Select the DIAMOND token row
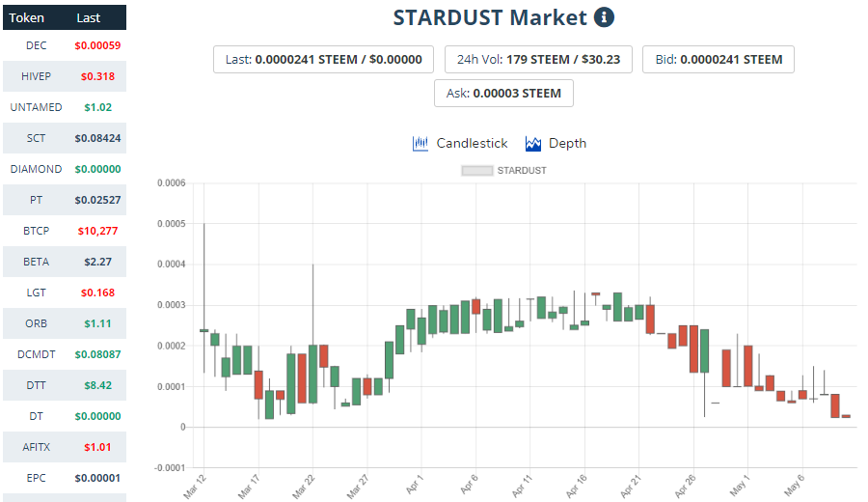Image resolution: width=868 pixels, height=502 pixels. point(65,169)
